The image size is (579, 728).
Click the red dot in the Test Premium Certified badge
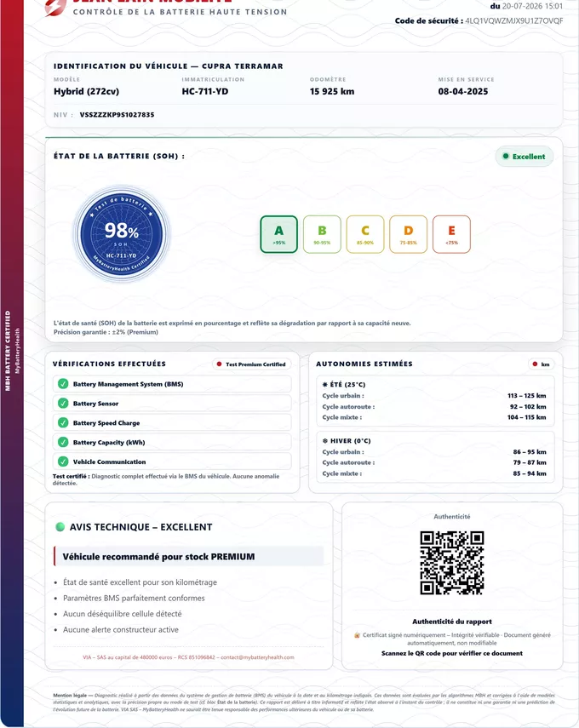[x=219, y=364]
